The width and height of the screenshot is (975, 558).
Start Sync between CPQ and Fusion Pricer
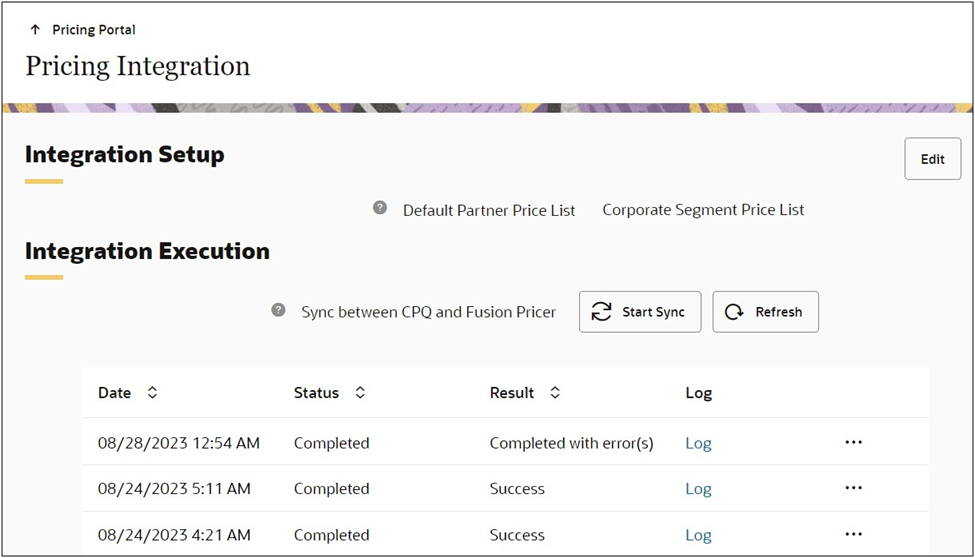[640, 312]
